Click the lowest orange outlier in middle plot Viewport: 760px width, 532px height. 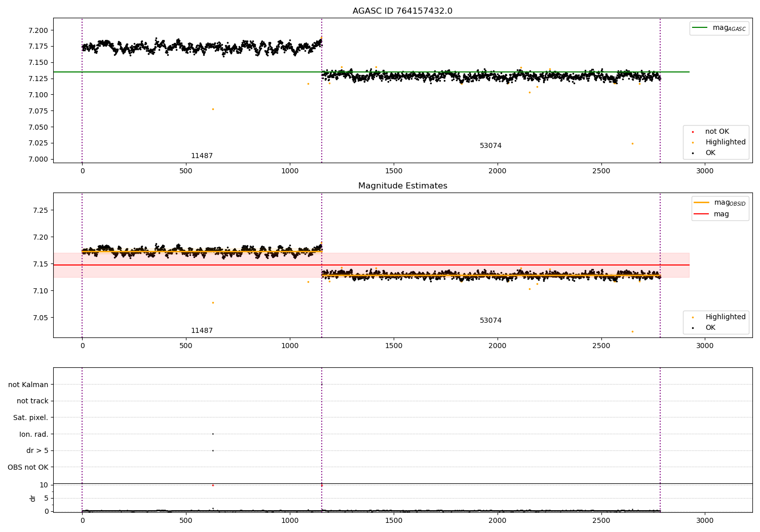pos(632,331)
